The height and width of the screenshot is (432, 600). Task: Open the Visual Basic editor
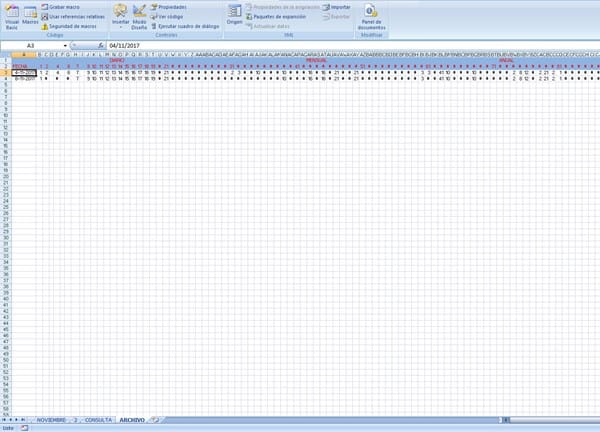click(11, 17)
